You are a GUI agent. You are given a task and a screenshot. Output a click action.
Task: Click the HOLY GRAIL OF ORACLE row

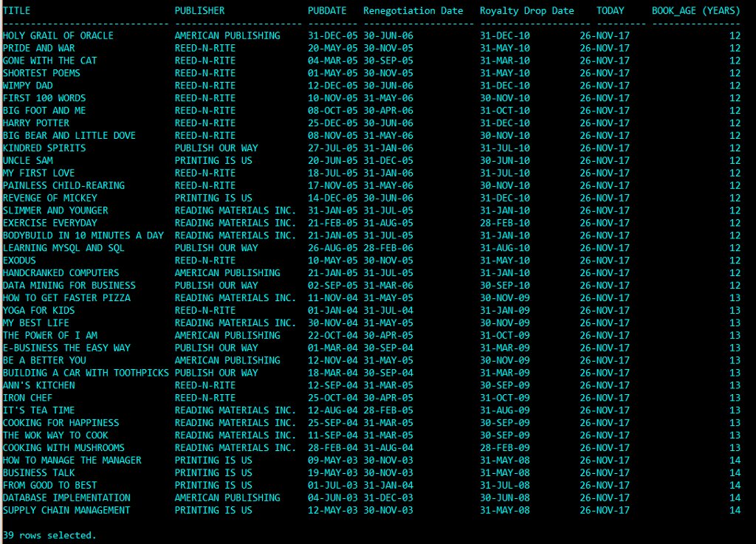57,35
